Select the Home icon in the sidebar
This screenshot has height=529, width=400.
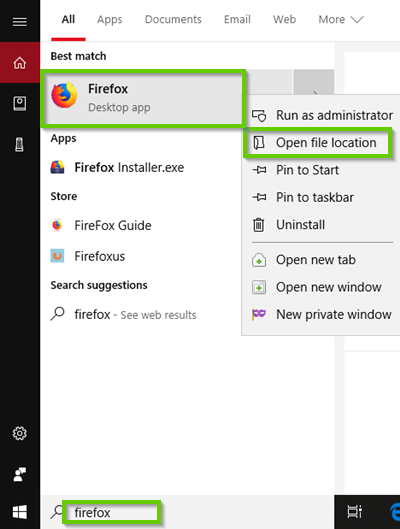coord(20,63)
